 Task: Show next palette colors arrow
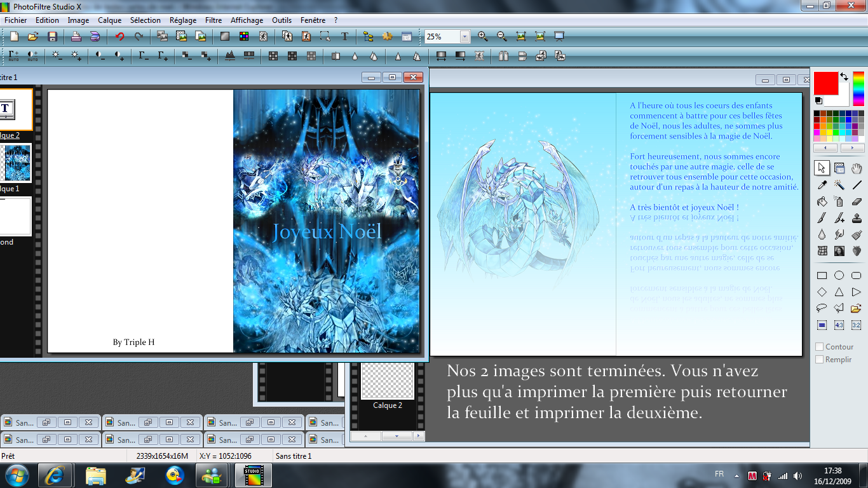[853, 148]
